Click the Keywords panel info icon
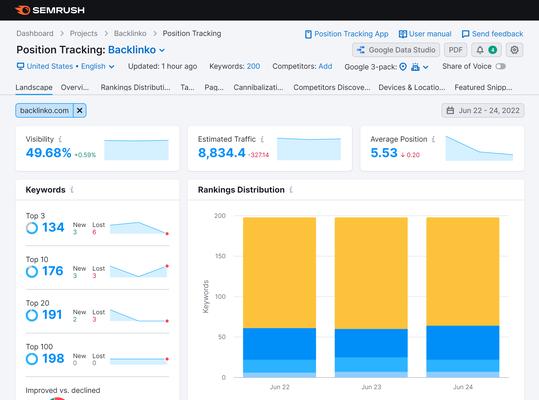 point(72,190)
